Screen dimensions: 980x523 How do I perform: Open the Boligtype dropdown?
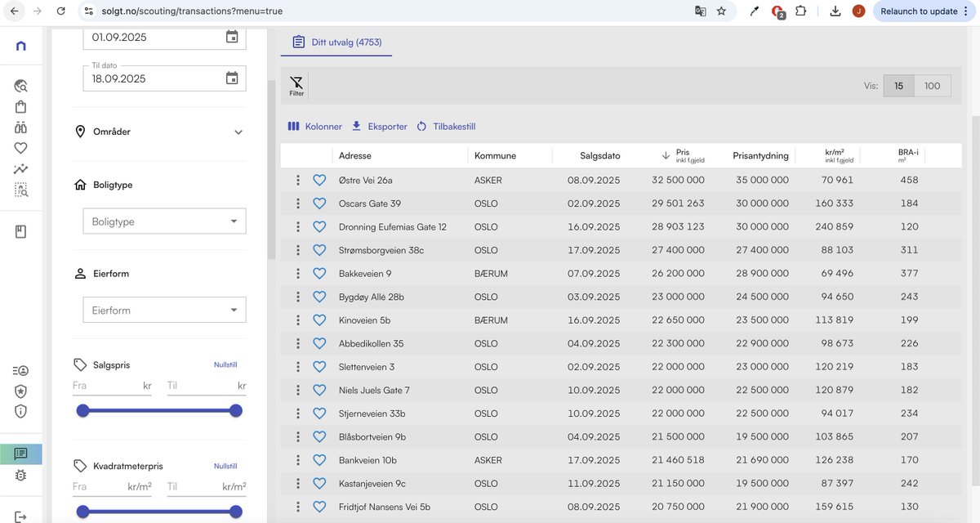click(x=165, y=221)
